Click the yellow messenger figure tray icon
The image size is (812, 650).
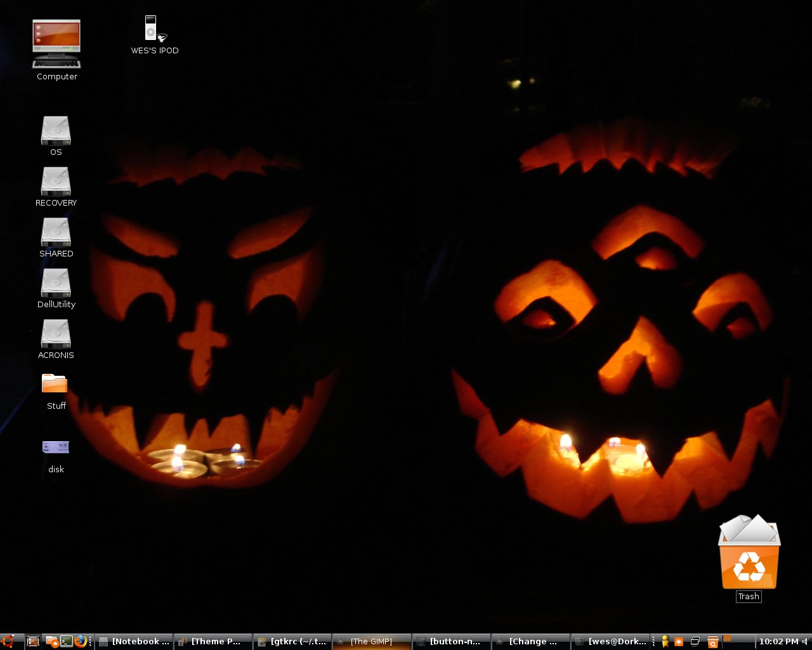coord(665,641)
